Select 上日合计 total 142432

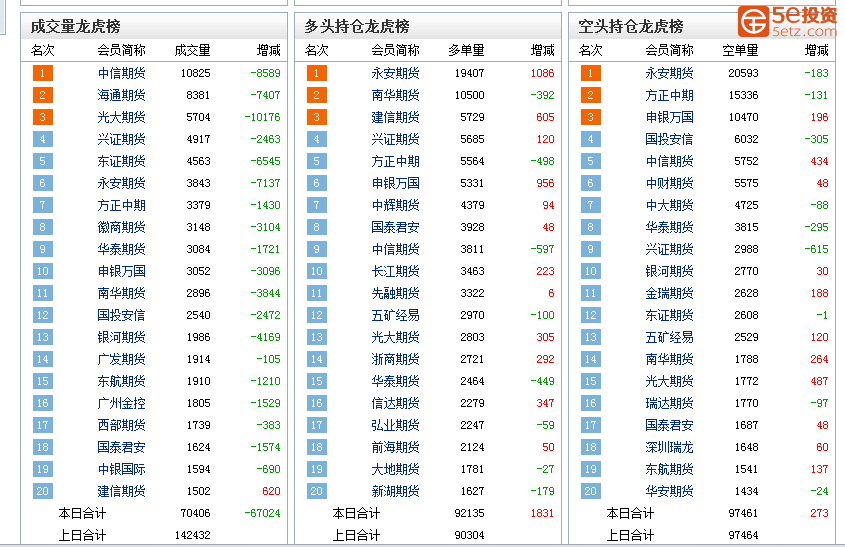coord(192,535)
